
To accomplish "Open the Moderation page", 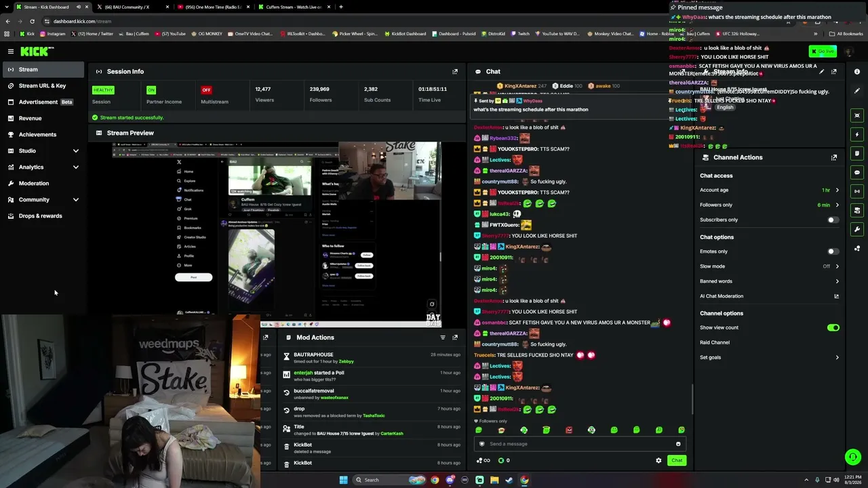I will click(x=43, y=183).
